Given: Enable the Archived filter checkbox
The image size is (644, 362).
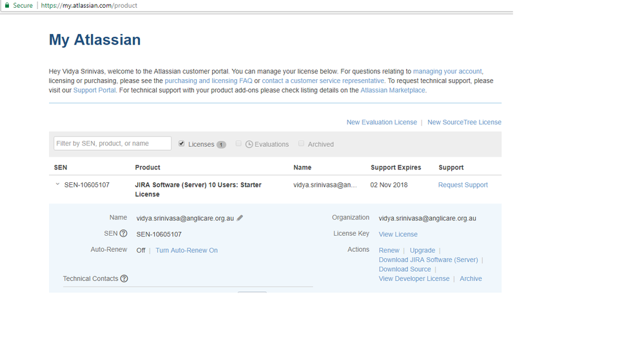Looking at the screenshot, I should [x=301, y=143].
